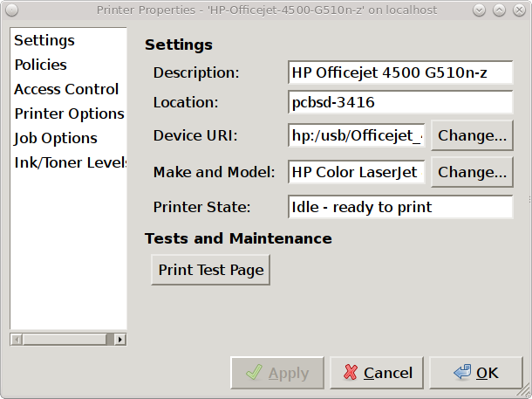
Task: Click into the Description text field
Action: [x=400, y=72]
